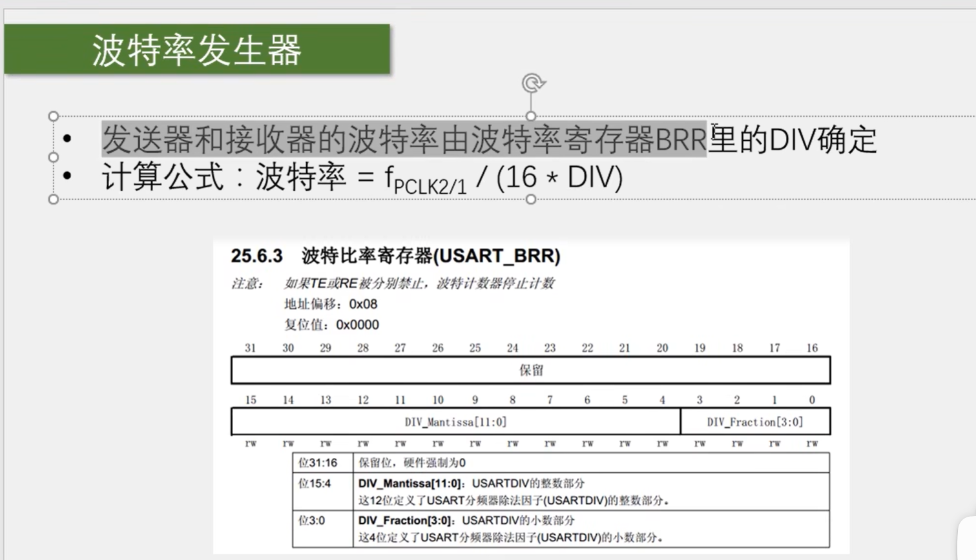The width and height of the screenshot is (976, 560).
Task: Click the DIV_Fraction[3:0] register field box
Action: (x=755, y=422)
